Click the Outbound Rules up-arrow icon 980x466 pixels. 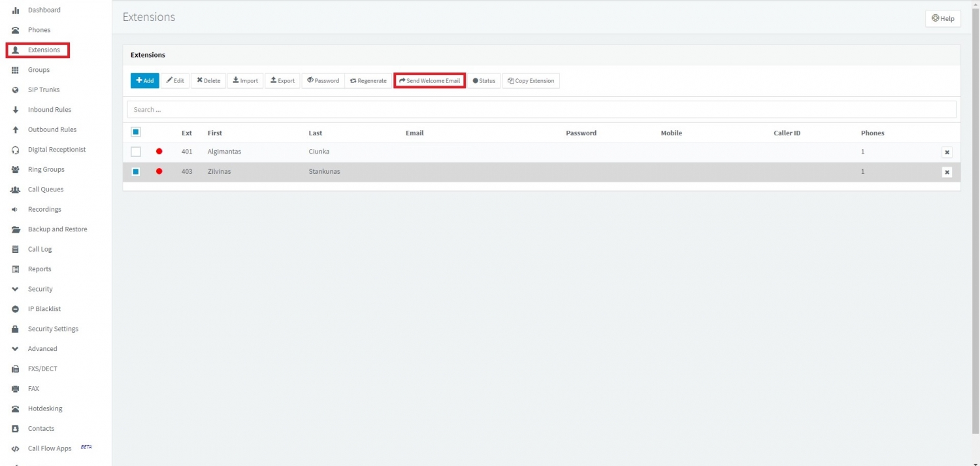pyautogui.click(x=15, y=130)
